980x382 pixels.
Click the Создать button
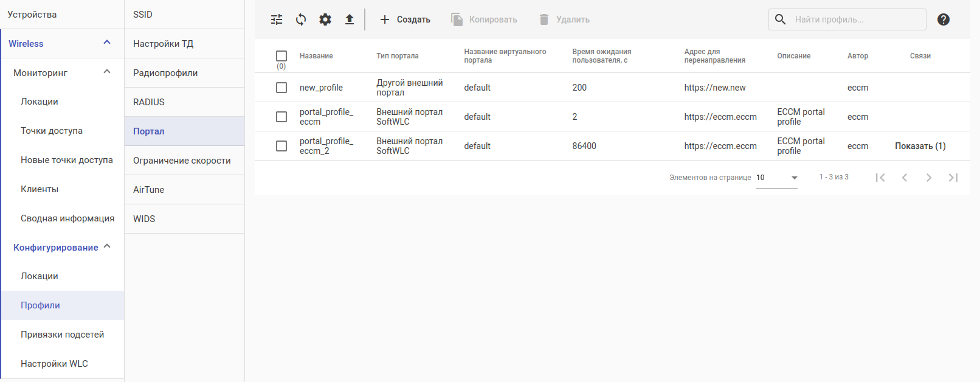pyautogui.click(x=405, y=19)
